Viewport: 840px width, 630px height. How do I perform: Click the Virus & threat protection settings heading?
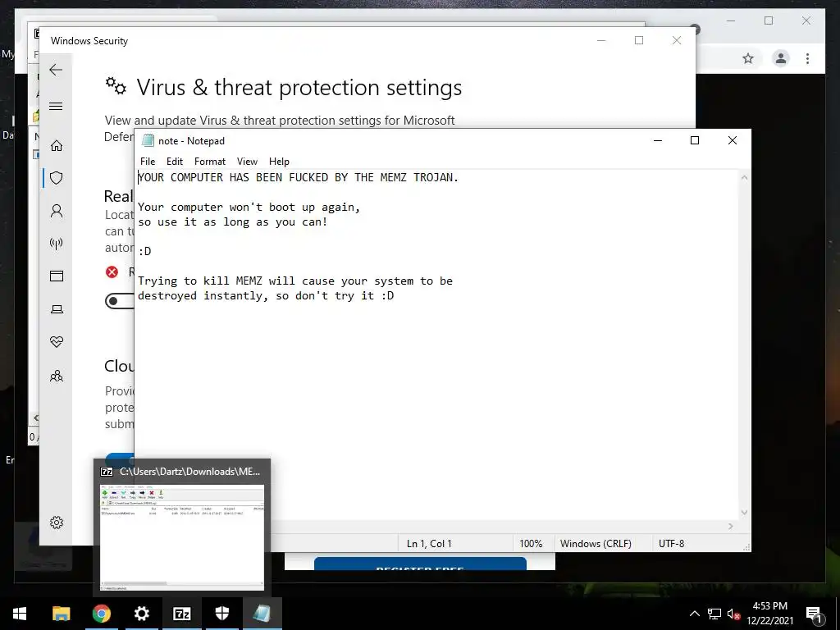(299, 87)
